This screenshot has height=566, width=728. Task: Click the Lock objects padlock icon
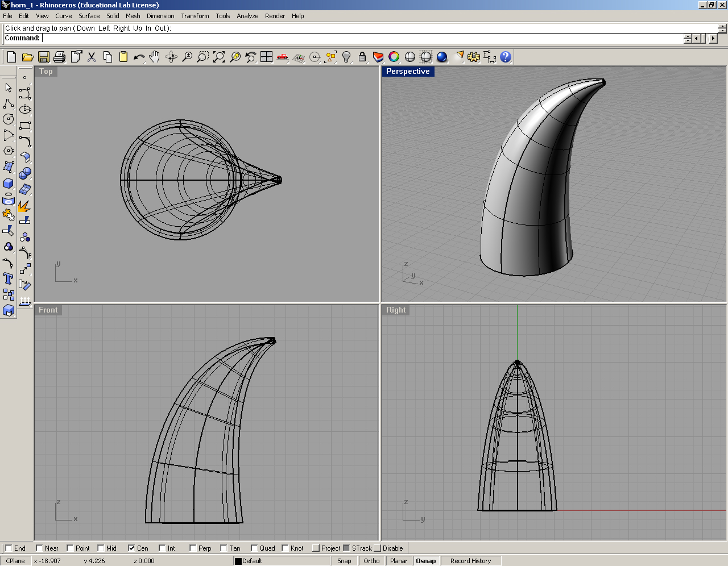[362, 57]
